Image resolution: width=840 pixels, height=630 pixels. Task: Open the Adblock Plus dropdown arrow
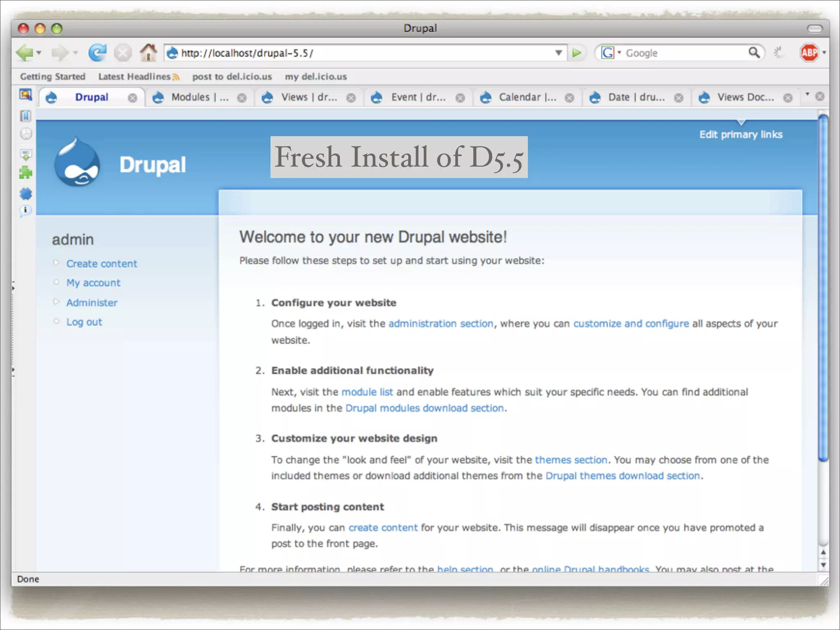pyautogui.click(x=824, y=52)
